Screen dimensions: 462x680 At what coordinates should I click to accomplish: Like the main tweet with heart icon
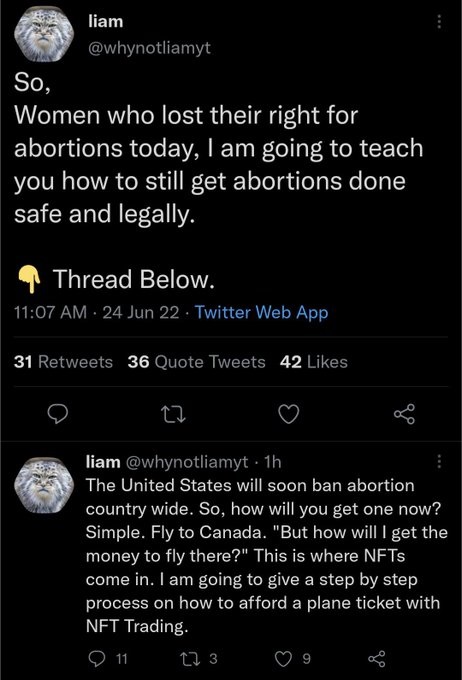point(288,414)
